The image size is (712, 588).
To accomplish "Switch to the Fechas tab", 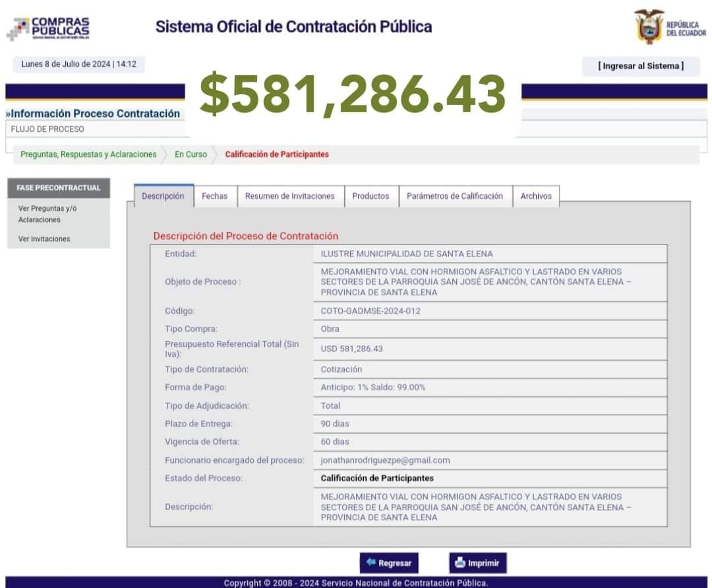I will pos(214,196).
